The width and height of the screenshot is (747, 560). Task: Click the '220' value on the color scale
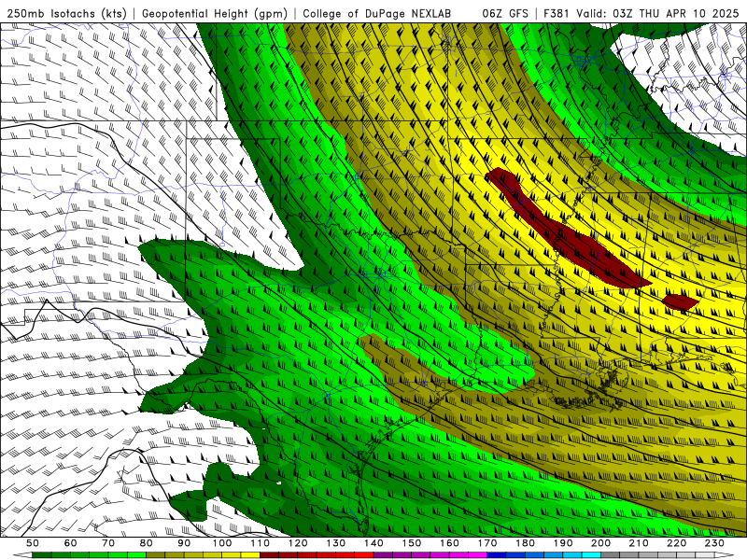point(676,543)
